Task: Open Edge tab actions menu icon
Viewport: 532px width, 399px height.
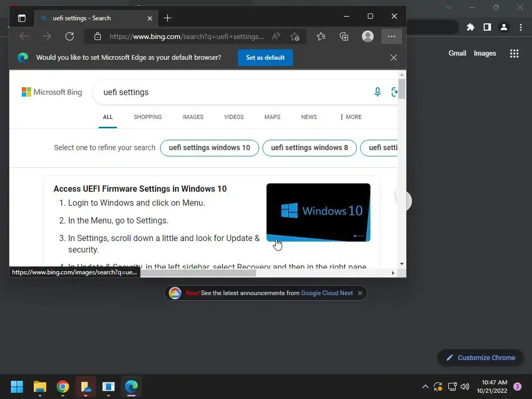Action: pyautogui.click(x=22, y=18)
